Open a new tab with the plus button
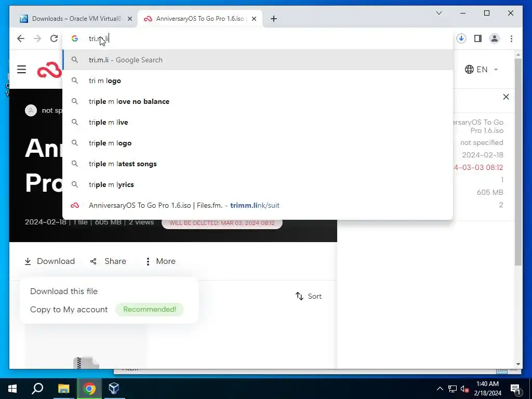 pos(274,19)
